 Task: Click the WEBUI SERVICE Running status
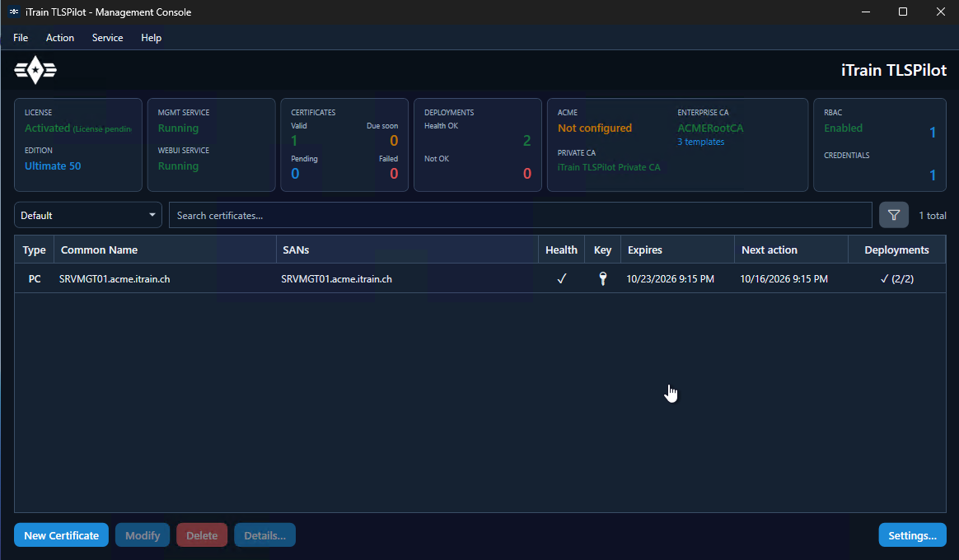(x=178, y=166)
